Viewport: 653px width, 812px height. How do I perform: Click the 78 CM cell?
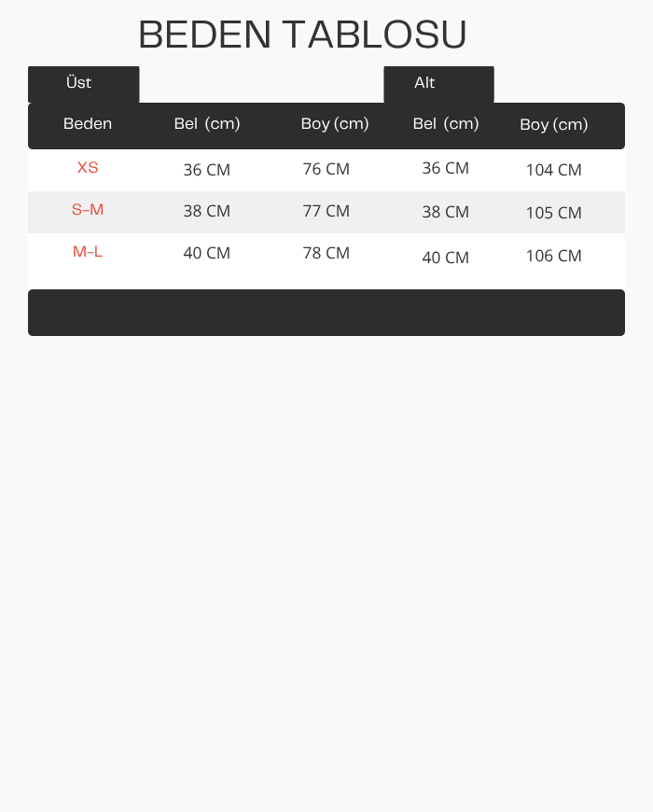(326, 253)
